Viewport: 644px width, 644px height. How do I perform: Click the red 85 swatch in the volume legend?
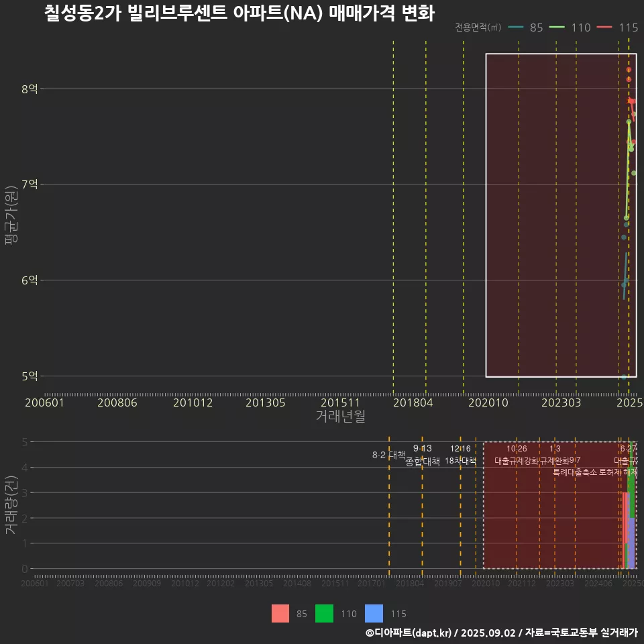280,613
